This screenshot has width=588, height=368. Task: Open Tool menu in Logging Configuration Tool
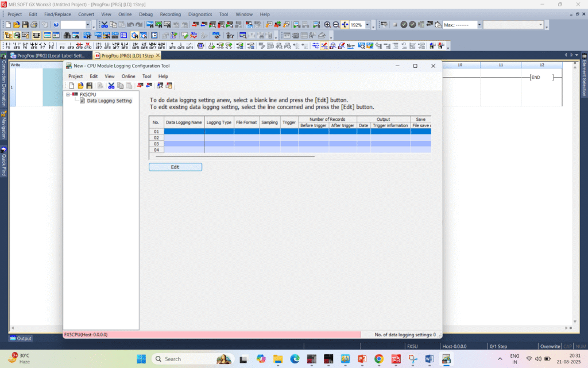[x=146, y=76]
